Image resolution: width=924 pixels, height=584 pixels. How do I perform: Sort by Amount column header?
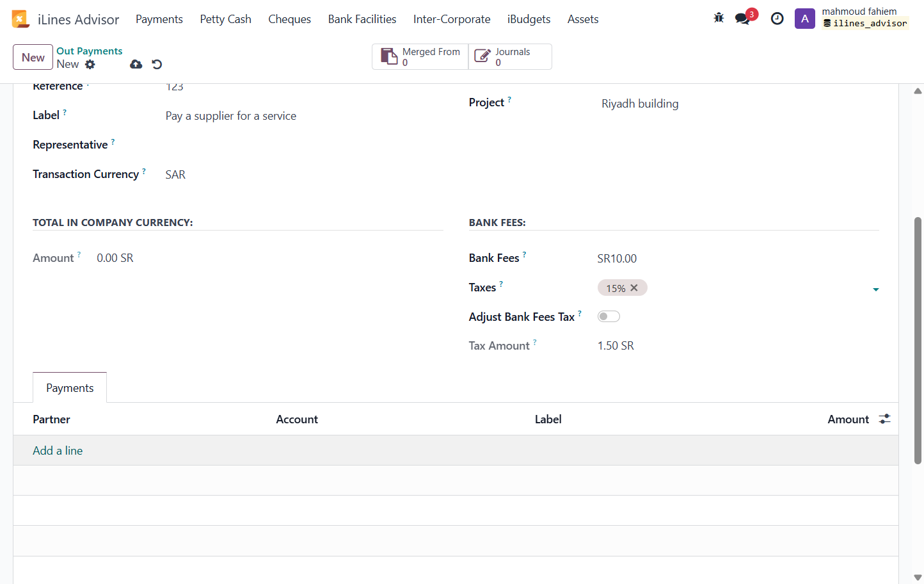tap(848, 419)
